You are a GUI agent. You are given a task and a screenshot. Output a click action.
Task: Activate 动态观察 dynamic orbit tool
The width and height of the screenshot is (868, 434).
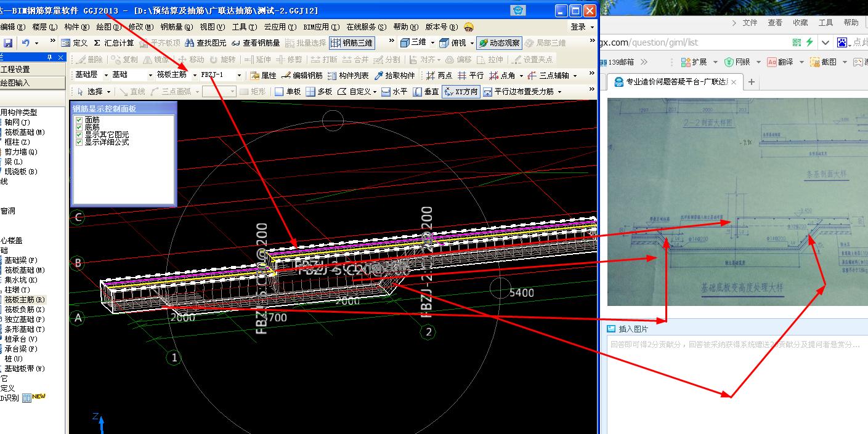pos(500,43)
